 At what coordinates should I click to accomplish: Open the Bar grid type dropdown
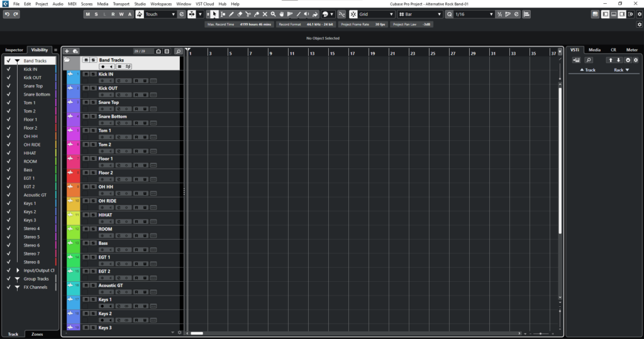click(419, 14)
